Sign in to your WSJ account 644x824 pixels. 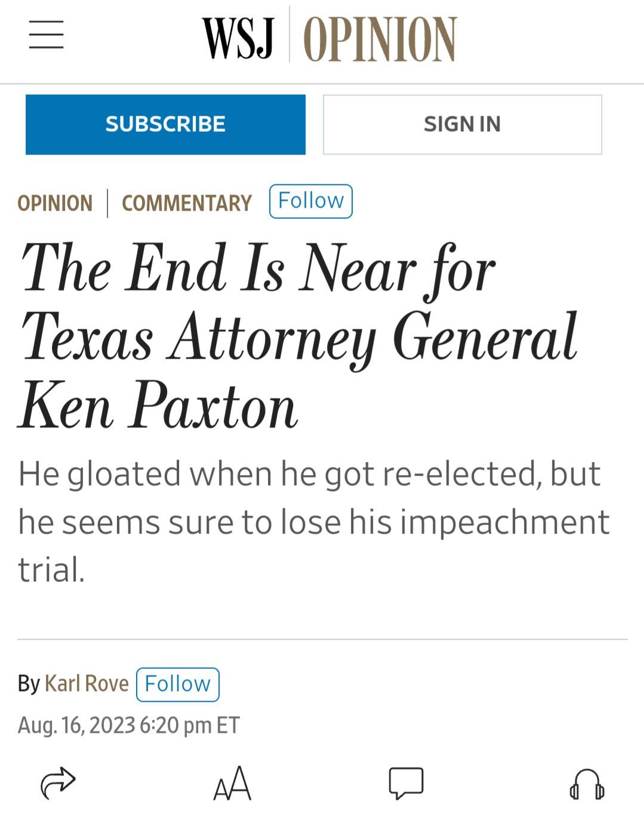coord(461,124)
